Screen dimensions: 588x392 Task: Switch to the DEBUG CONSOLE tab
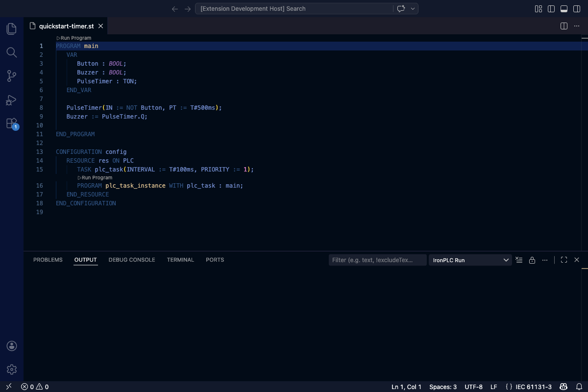[x=132, y=260]
